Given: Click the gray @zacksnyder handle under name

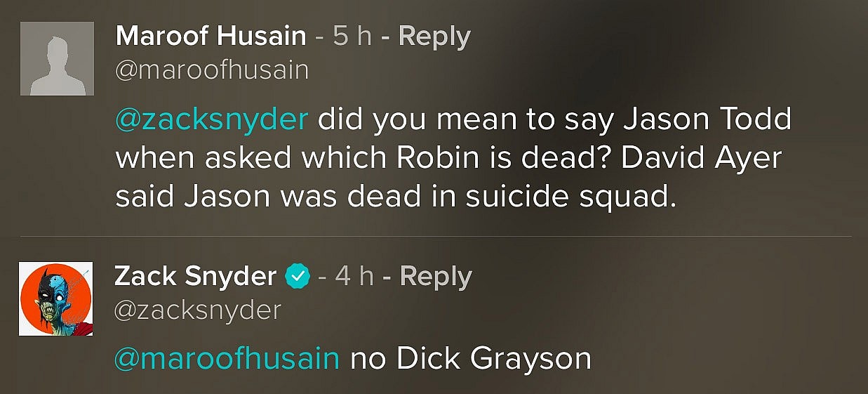Looking at the screenshot, I should 197,310.
